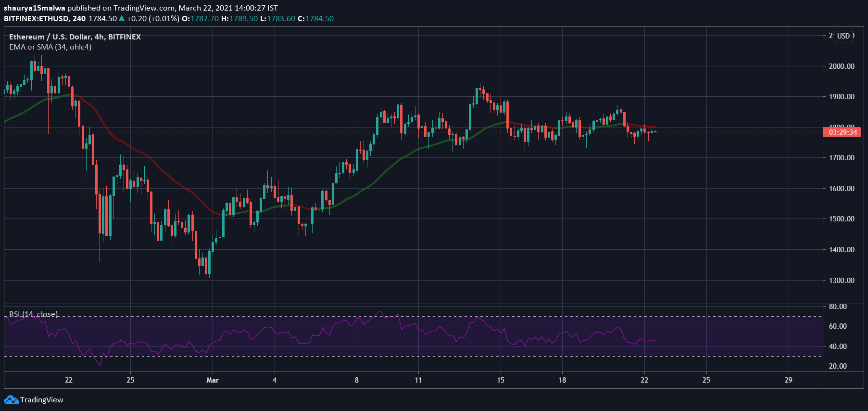Click the +0.20 (+0.01%) change value

[153, 19]
